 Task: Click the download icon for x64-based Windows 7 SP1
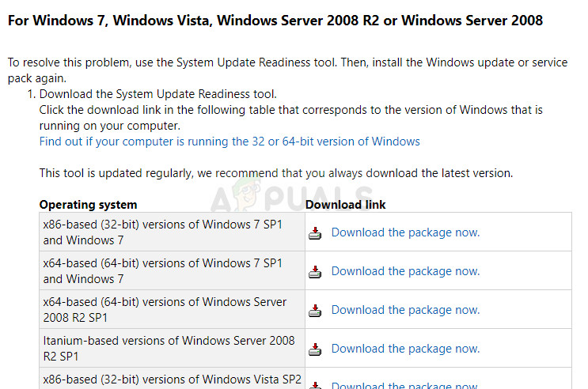coord(315,272)
